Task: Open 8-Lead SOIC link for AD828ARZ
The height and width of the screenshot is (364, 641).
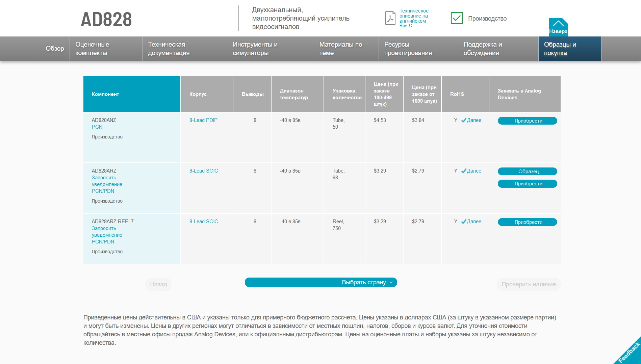Action: pos(204,171)
